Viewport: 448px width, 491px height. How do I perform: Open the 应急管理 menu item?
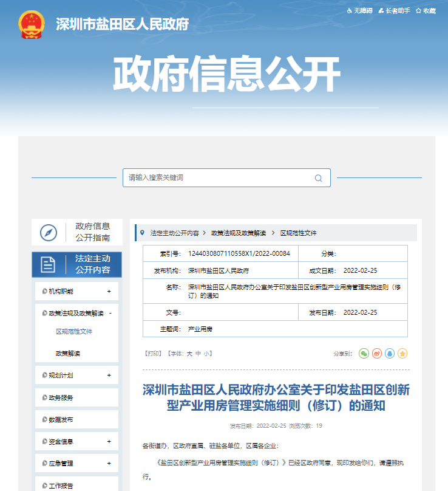click(61, 464)
